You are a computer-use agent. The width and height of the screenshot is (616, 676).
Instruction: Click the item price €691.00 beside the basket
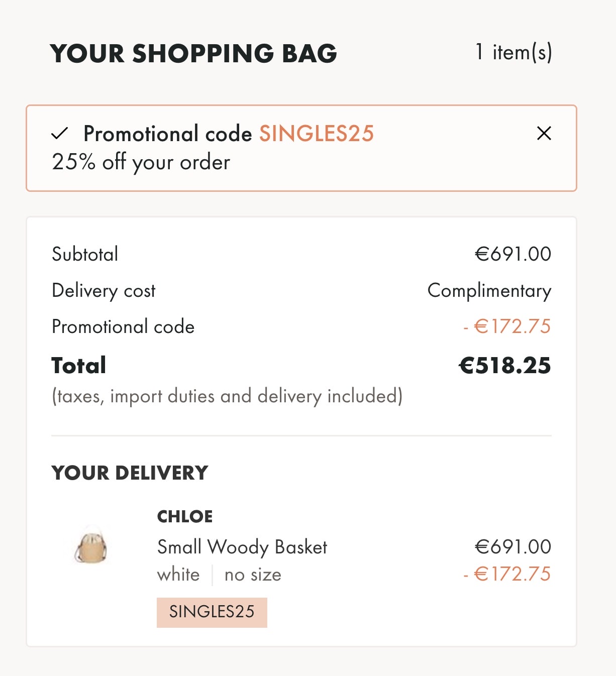[512, 547]
